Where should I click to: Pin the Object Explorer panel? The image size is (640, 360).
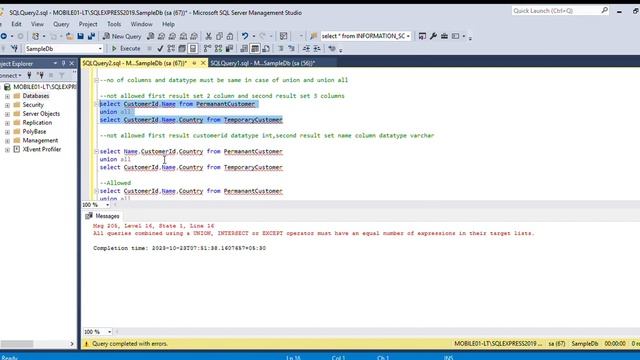point(63,64)
